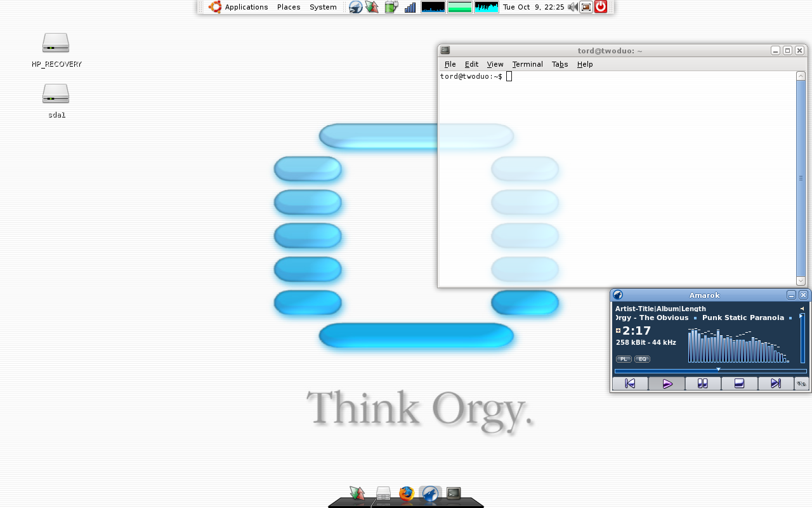
Task: Launch Firefox from the dock
Action: point(407,493)
